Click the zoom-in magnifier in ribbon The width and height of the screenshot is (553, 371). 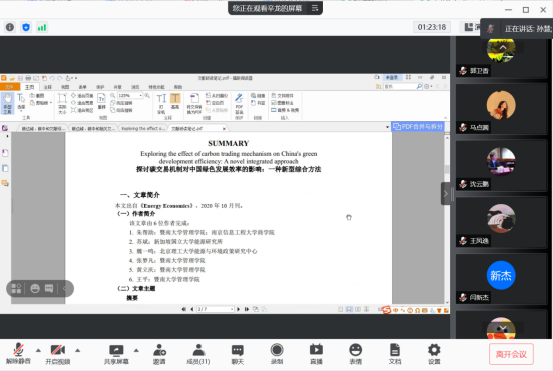pyautogui.click(x=147, y=96)
